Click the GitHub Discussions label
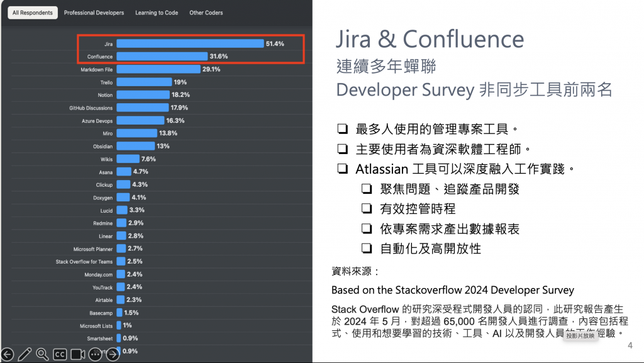Screen dimensions: 644x363 [91, 108]
